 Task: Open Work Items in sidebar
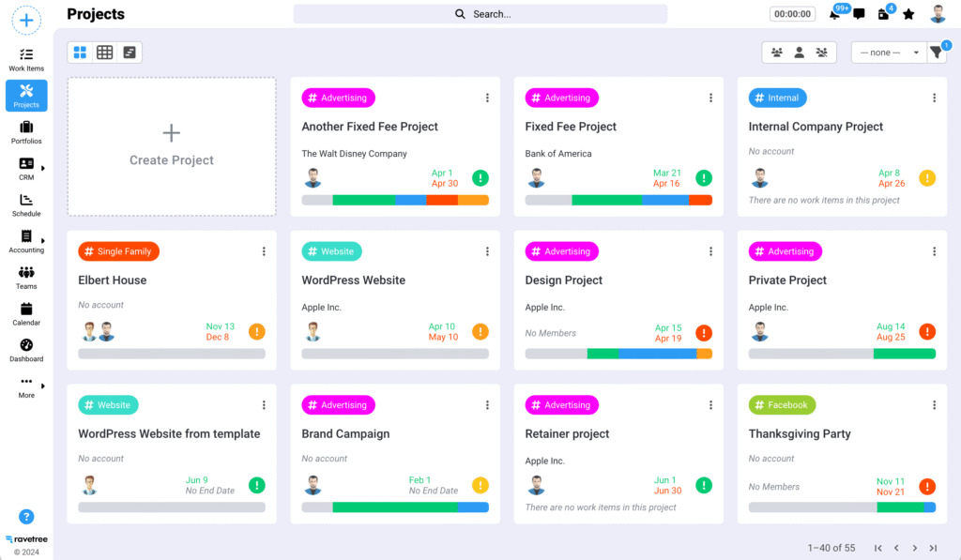[x=26, y=60]
